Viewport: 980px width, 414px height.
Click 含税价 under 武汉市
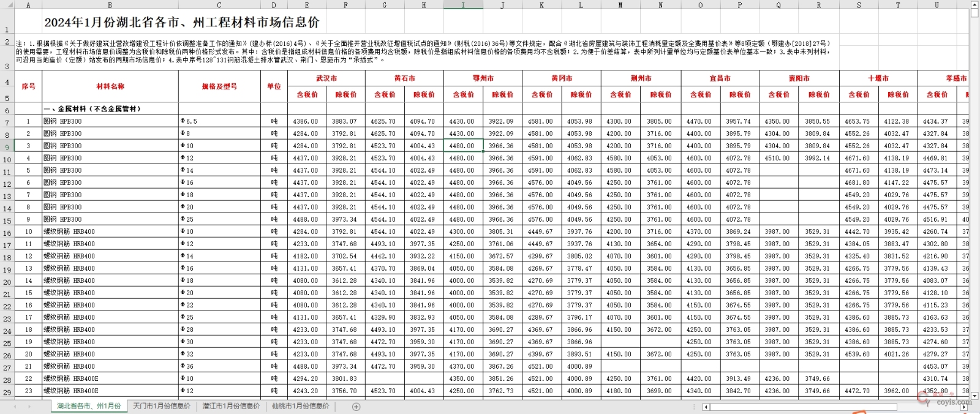[x=307, y=94]
